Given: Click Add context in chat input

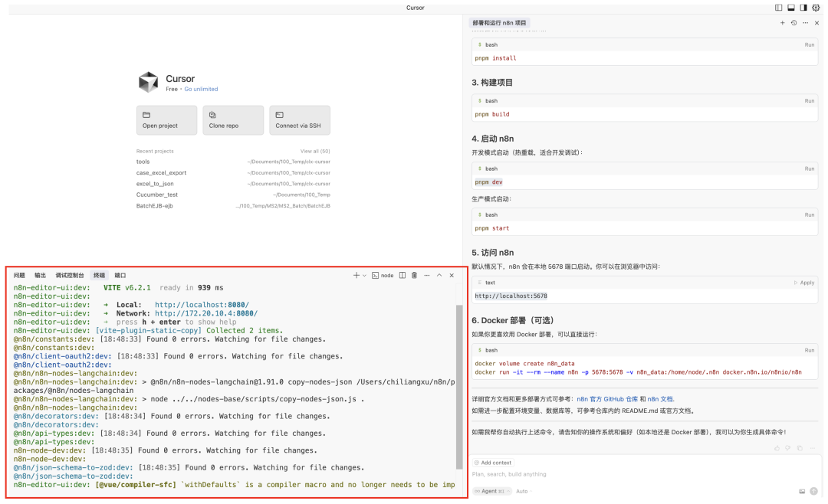Looking at the screenshot, I should click(493, 463).
